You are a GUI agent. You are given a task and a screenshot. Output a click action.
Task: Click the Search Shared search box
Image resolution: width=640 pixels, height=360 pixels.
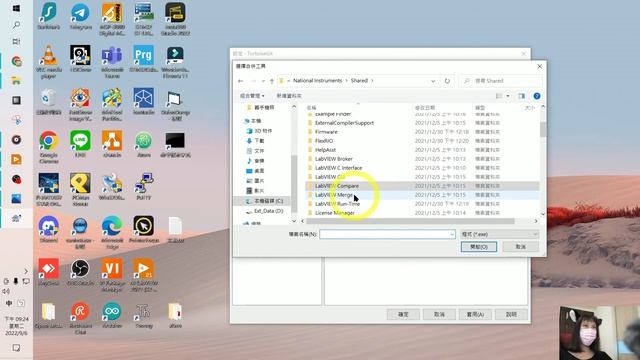tap(501, 81)
